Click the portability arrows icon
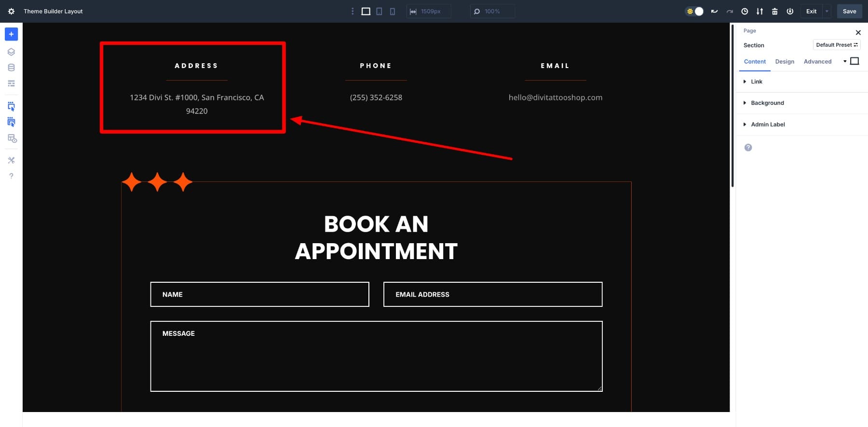The width and height of the screenshot is (868, 427). pyautogui.click(x=759, y=11)
